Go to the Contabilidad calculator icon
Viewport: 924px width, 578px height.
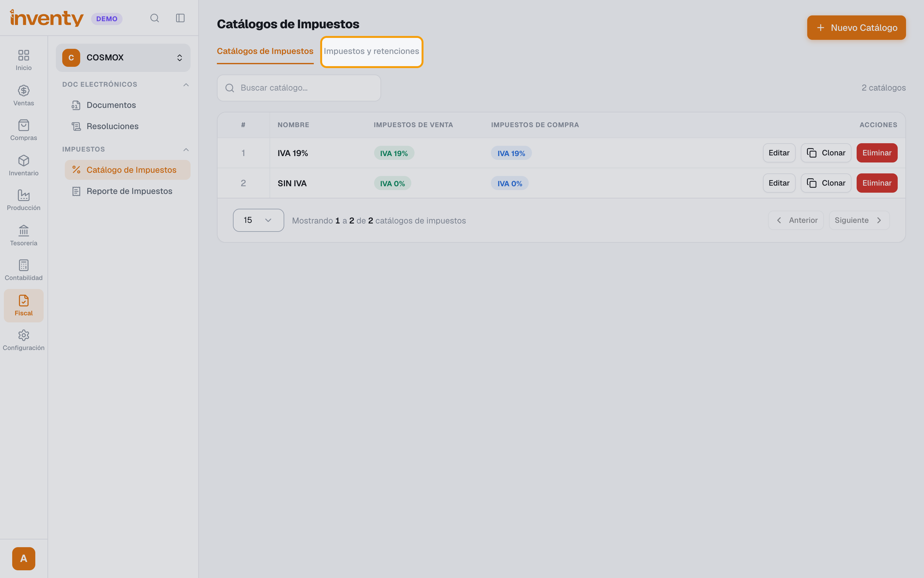pyautogui.click(x=24, y=270)
